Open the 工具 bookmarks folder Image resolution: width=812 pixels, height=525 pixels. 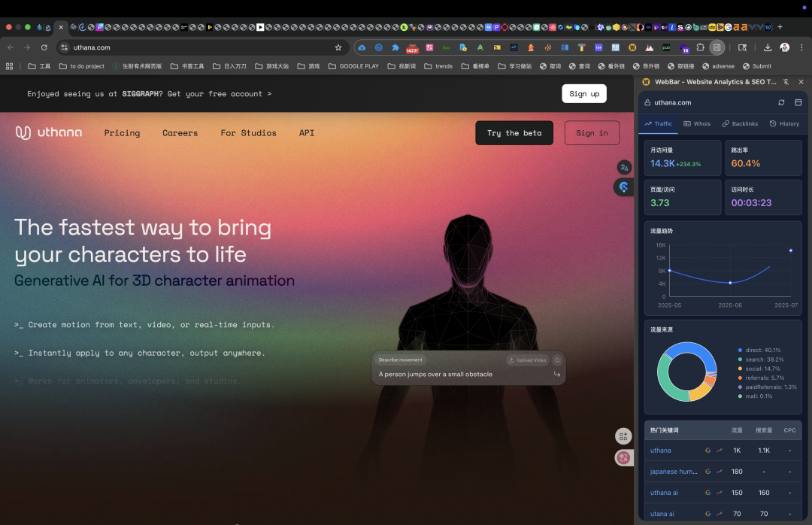39,66
